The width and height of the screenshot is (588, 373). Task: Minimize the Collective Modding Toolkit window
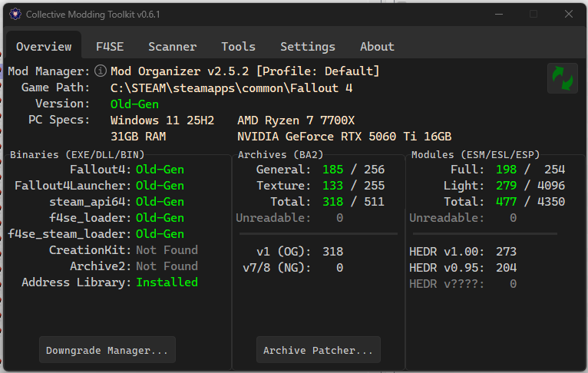click(x=499, y=15)
